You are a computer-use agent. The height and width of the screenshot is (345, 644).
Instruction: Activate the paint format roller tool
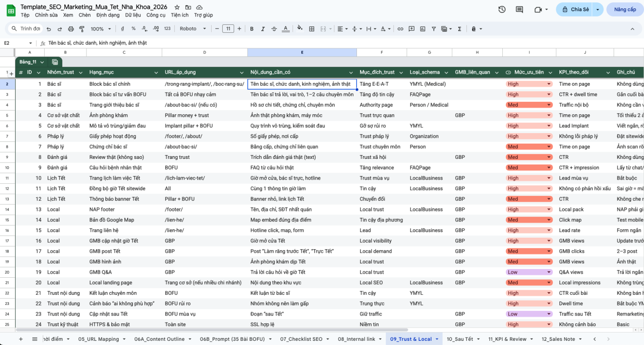pyautogui.click(x=82, y=29)
